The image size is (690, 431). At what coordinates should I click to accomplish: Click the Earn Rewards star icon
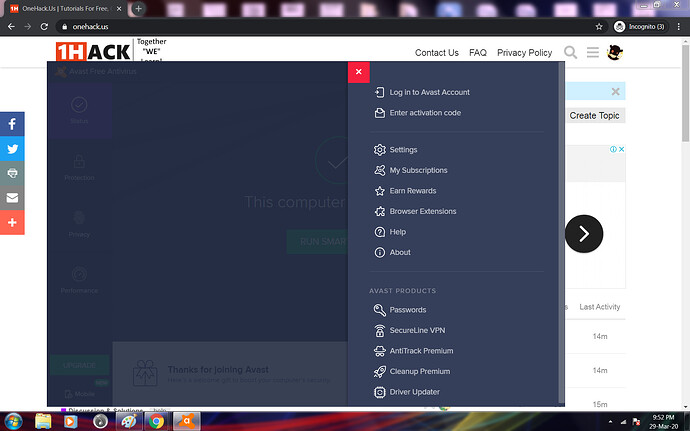click(379, 191)
